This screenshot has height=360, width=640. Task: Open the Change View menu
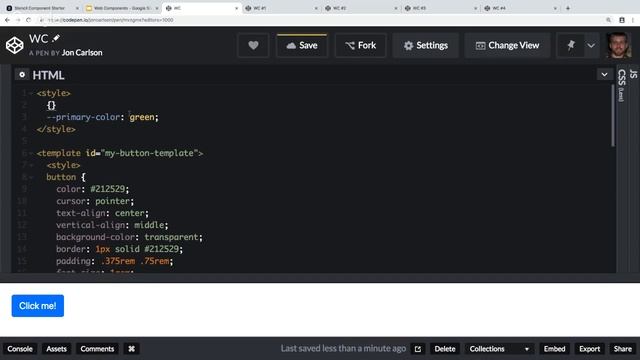(507, 45)
